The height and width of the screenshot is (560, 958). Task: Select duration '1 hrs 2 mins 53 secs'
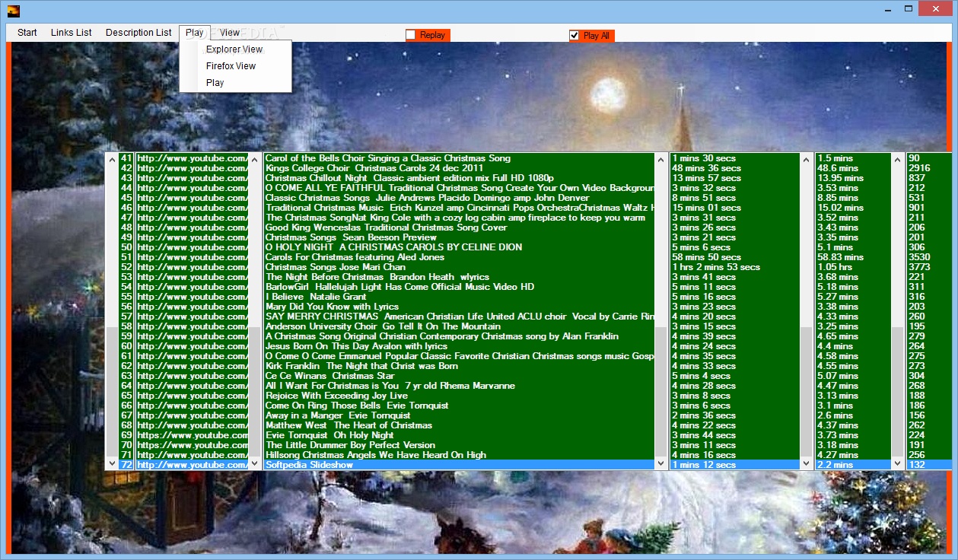735,267
